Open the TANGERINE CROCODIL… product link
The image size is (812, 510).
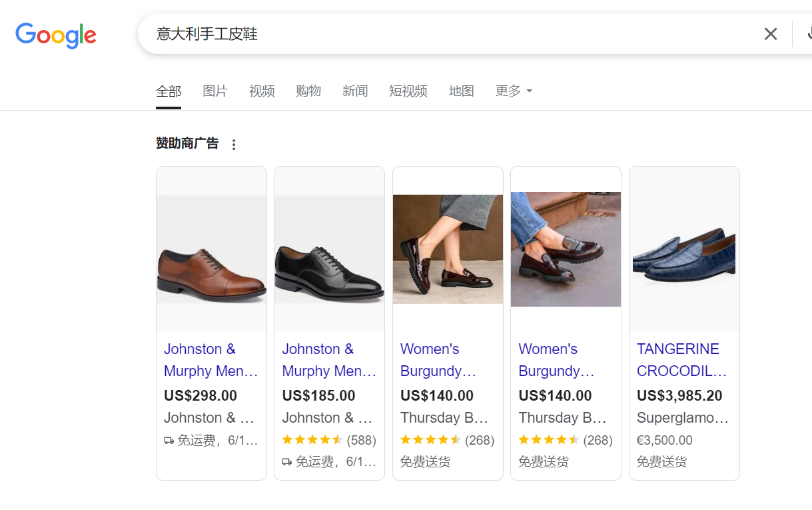682,360
